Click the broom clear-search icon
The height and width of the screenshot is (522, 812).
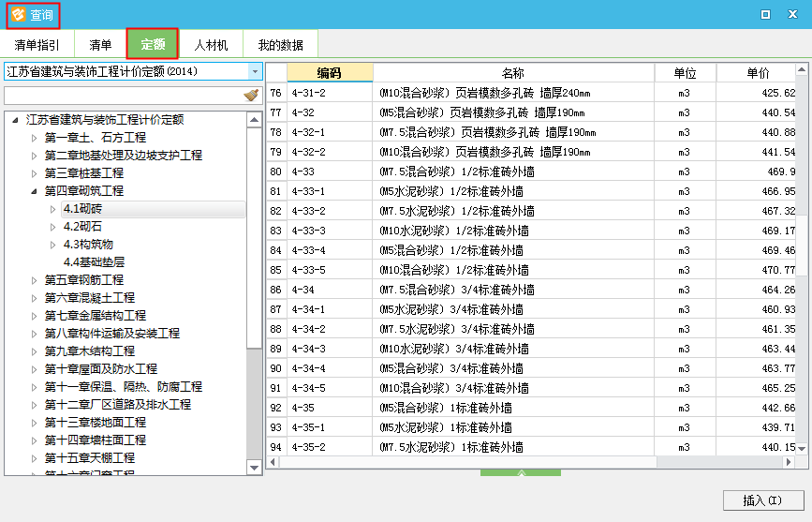tap(251, 96)
